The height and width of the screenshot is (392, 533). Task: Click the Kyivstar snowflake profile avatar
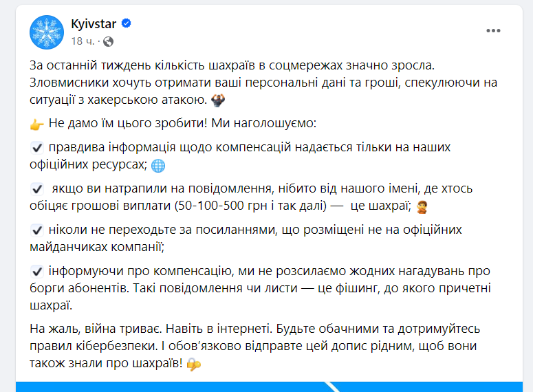point(47,30)
